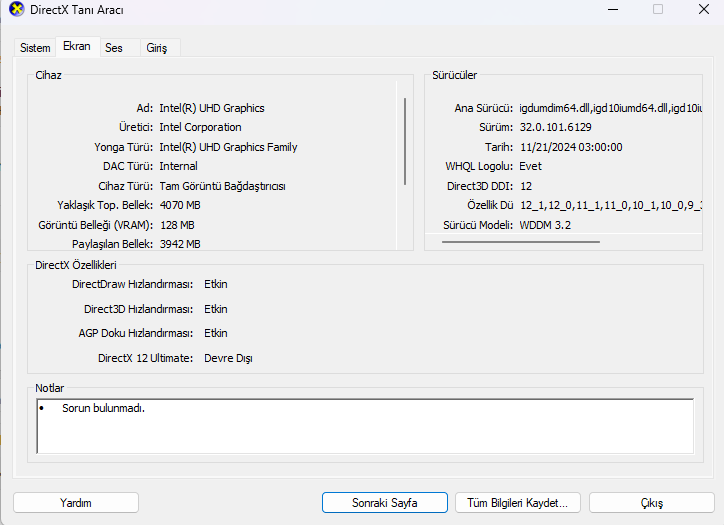Minimize the DirectX Tanı Aracı window
Screen dimensions: 724x525
click(x=613, y=9)
